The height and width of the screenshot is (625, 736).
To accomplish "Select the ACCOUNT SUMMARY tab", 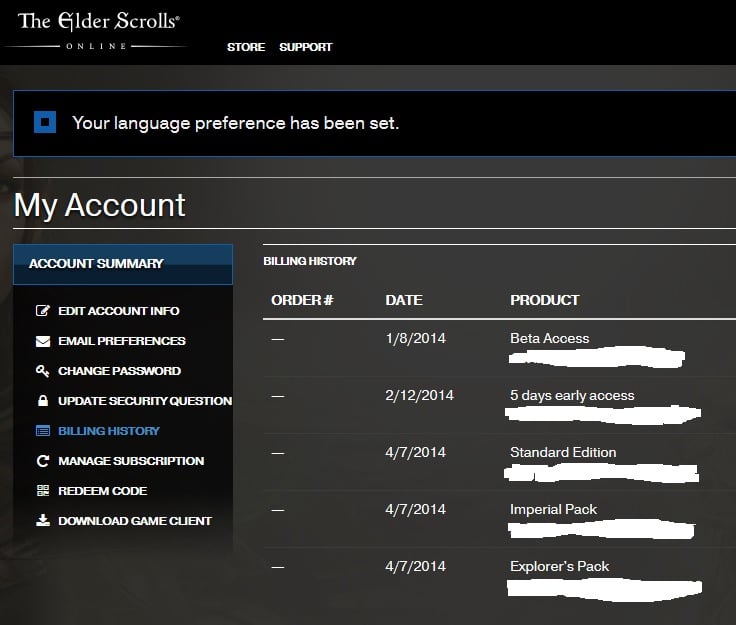I will (x=123, y=264).
